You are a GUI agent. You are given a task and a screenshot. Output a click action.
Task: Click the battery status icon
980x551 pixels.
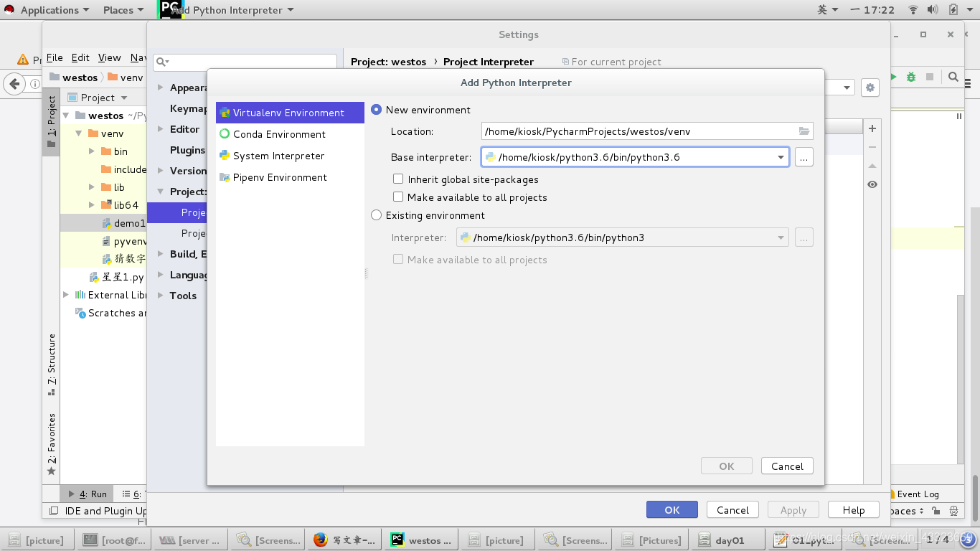pos(953,10)
